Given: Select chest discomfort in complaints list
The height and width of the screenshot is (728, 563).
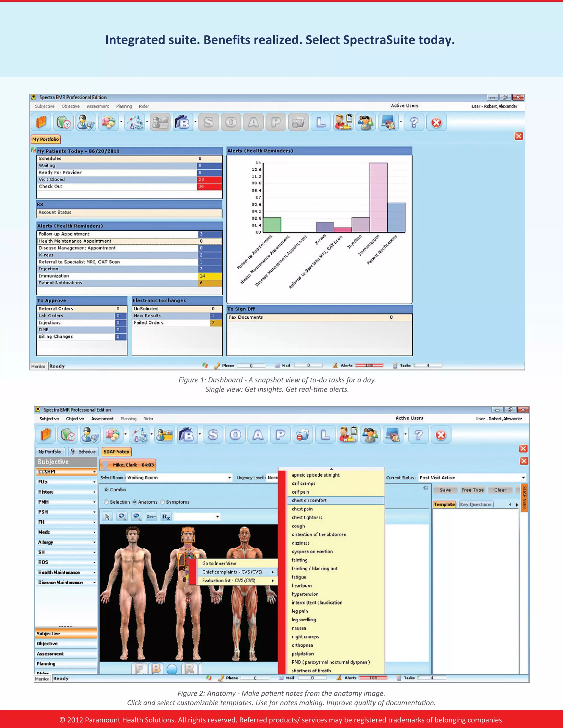Looking at the screenshot, I should 336,500.
